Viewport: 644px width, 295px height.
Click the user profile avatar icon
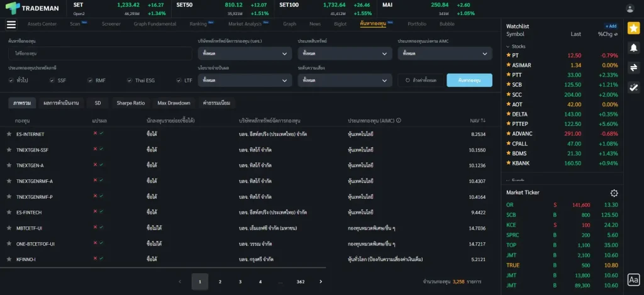tap(630, 8)
